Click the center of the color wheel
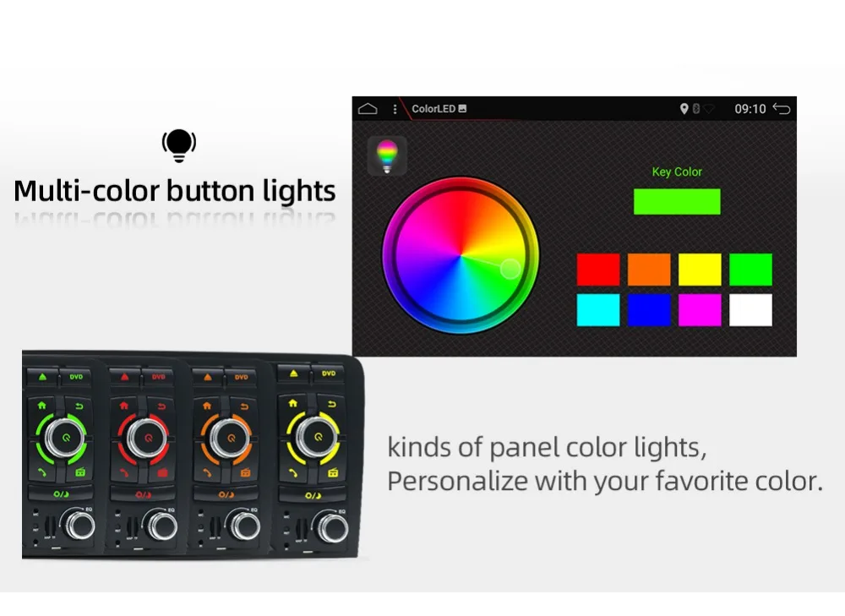The image size is (845, 616). (x=461, y=255)
